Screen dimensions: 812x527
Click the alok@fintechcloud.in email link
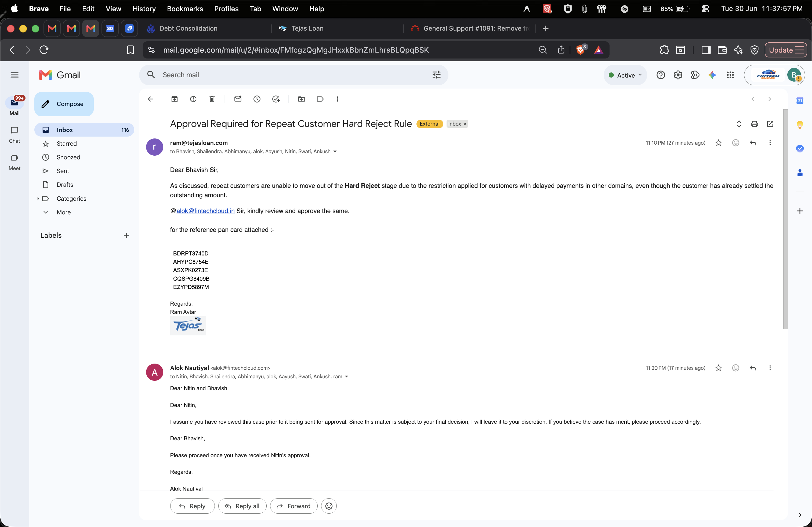click(205, 211)
